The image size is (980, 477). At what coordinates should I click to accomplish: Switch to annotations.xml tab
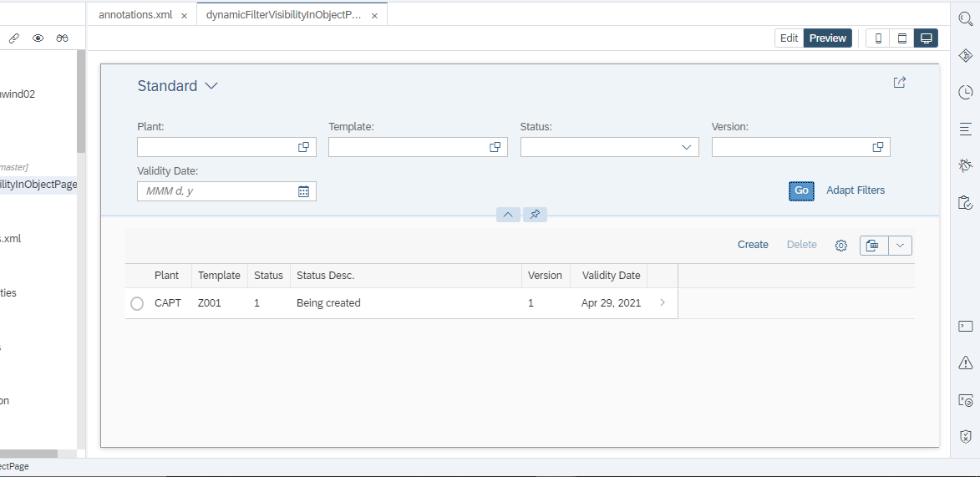(136, 15)
